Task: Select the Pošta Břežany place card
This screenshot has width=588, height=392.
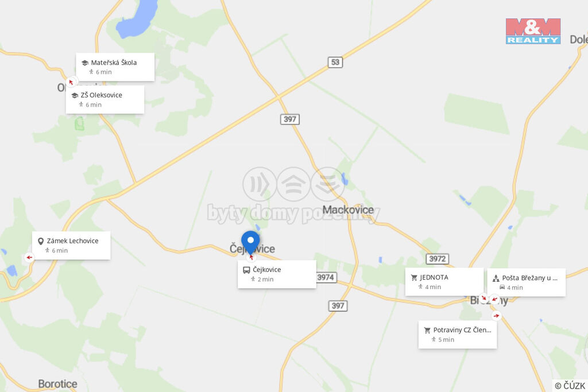Action: tap(526, 282)
